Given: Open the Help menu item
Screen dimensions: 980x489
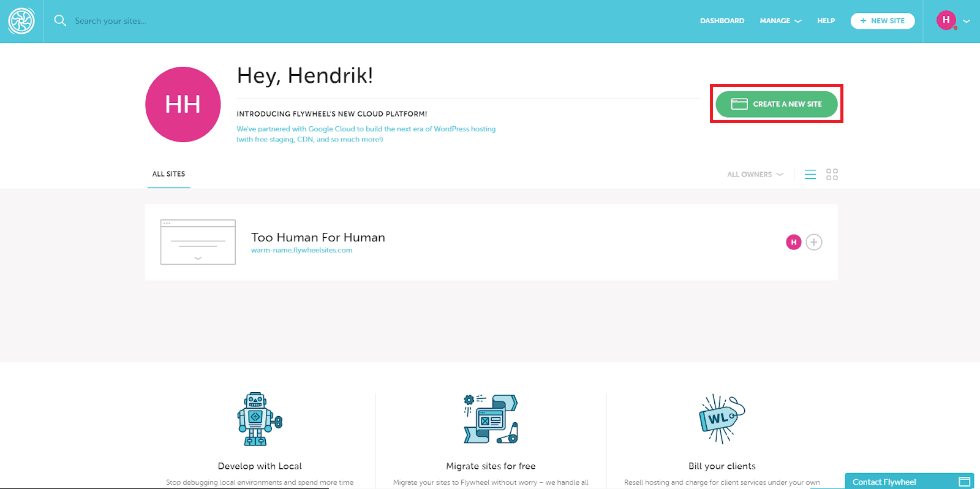Looking at the screenshot, I should click(826, 21).
